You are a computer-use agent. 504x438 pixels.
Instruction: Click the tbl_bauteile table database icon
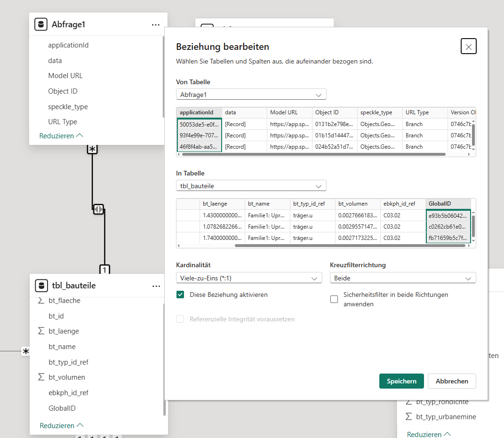click(41, 286)
